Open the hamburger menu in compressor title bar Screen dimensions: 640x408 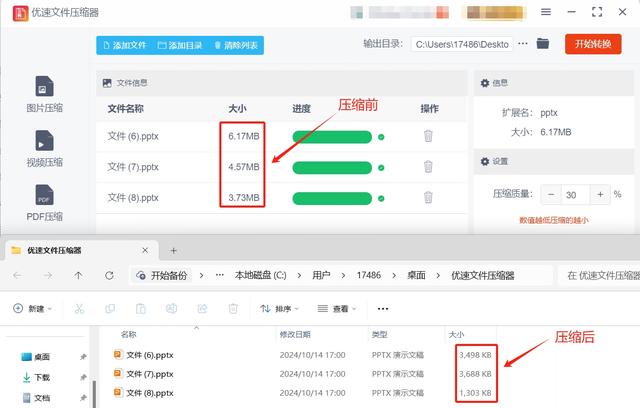(x=546, y=12)
